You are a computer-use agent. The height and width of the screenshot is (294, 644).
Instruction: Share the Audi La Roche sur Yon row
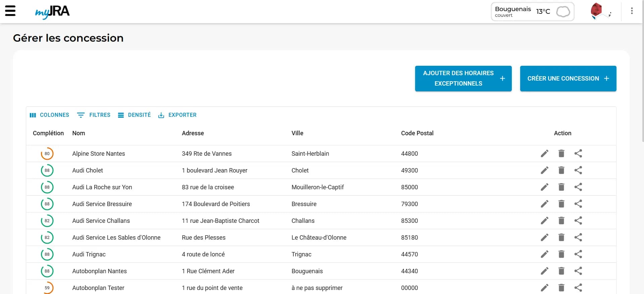pos(578,187)
